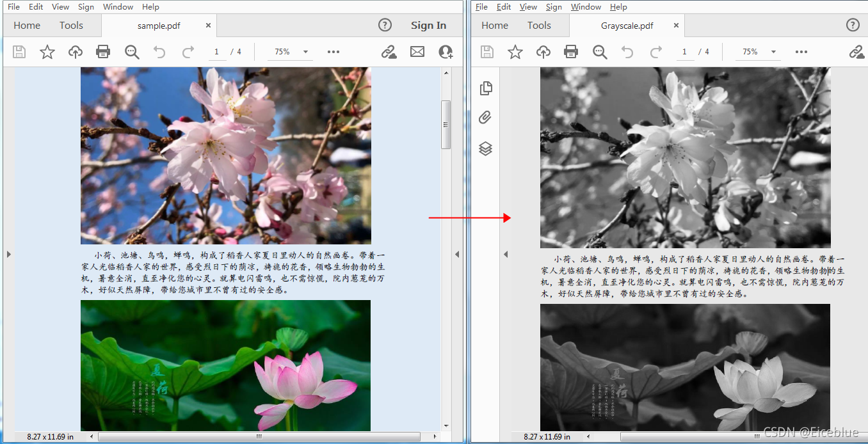Open Sign menu in sample.pdf window
This screenshot has height=444, width=868.
click(x=86, y=7)
